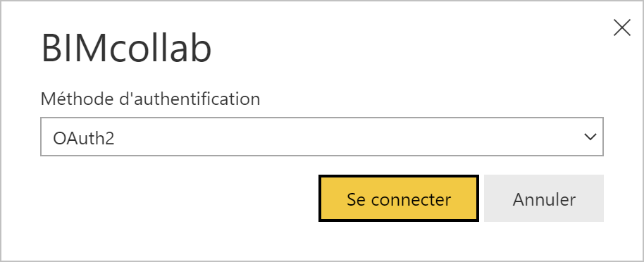Connect to BIMcollab with OAuth2
This screenshot has width=644, height=262.
click(398, 199)
